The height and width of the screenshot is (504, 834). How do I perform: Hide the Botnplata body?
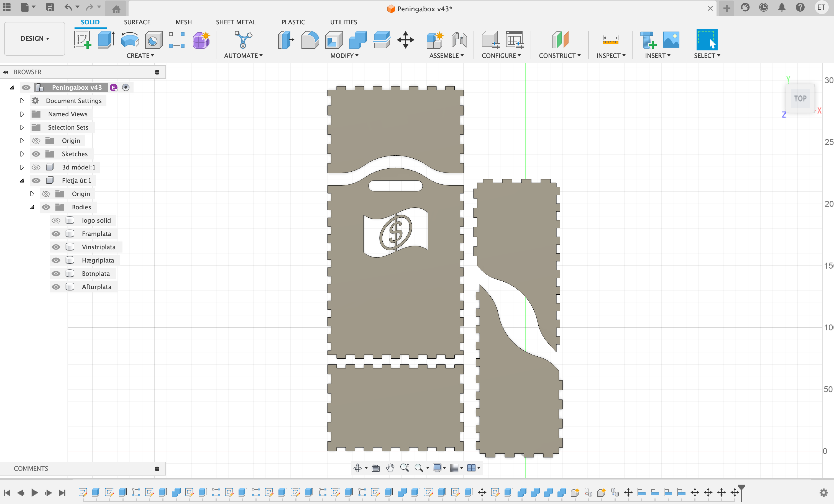pyautogui.click(x=56, y=274)
